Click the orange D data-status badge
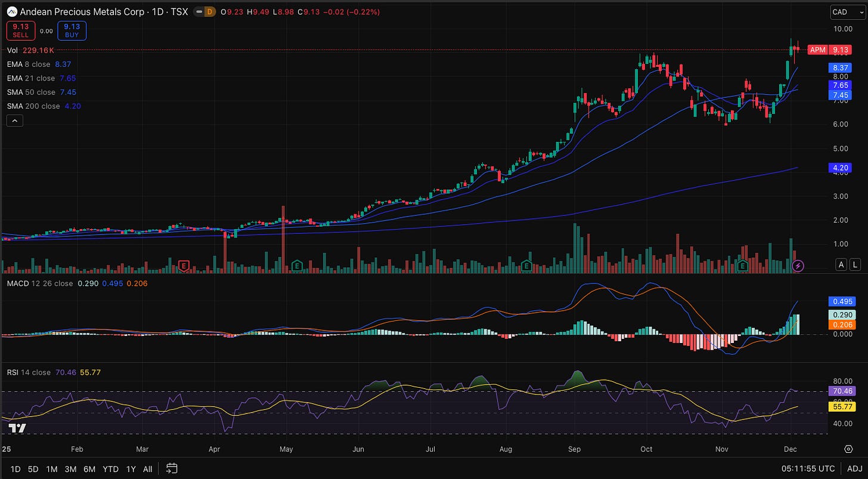868x479 pixels. (x=209, y=11)
